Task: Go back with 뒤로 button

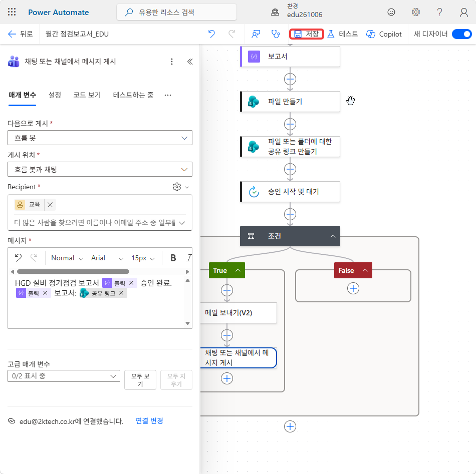Action: [21, 34]
